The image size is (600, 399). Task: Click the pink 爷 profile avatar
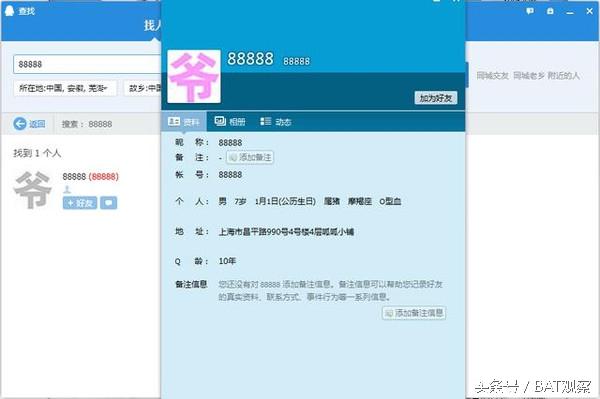194,76
